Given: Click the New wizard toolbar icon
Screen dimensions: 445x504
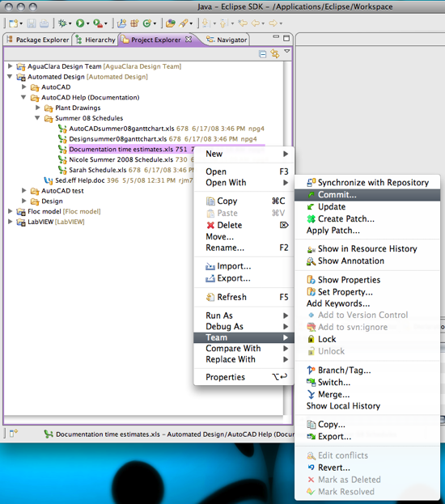Looking at the screenshot, I should click(14, 23).
